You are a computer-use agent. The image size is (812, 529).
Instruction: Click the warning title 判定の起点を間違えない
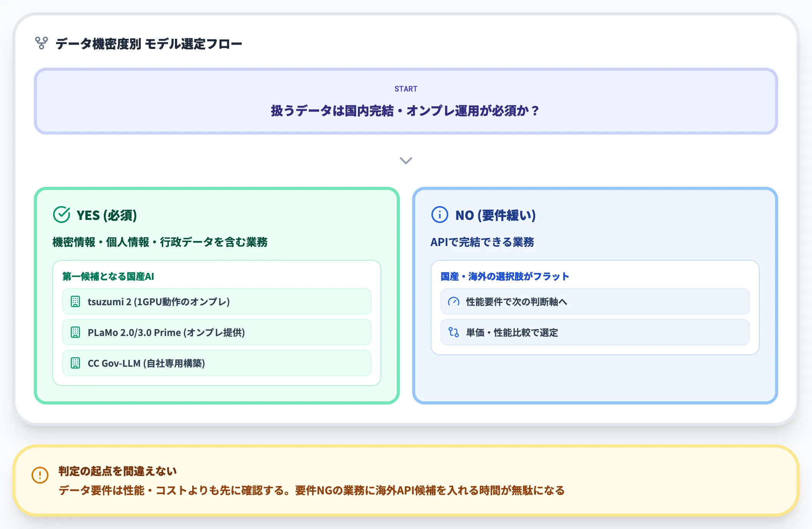118,471
